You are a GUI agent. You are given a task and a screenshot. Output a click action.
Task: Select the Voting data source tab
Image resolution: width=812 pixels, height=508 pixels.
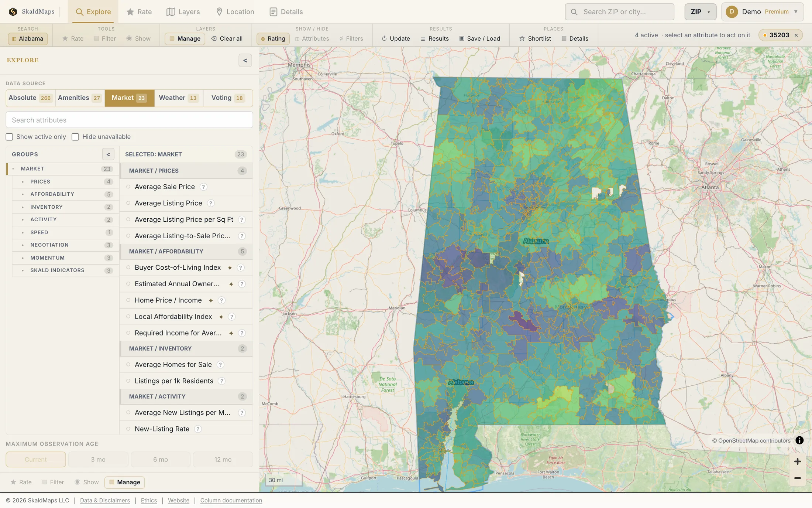click(x=228, y=98)
